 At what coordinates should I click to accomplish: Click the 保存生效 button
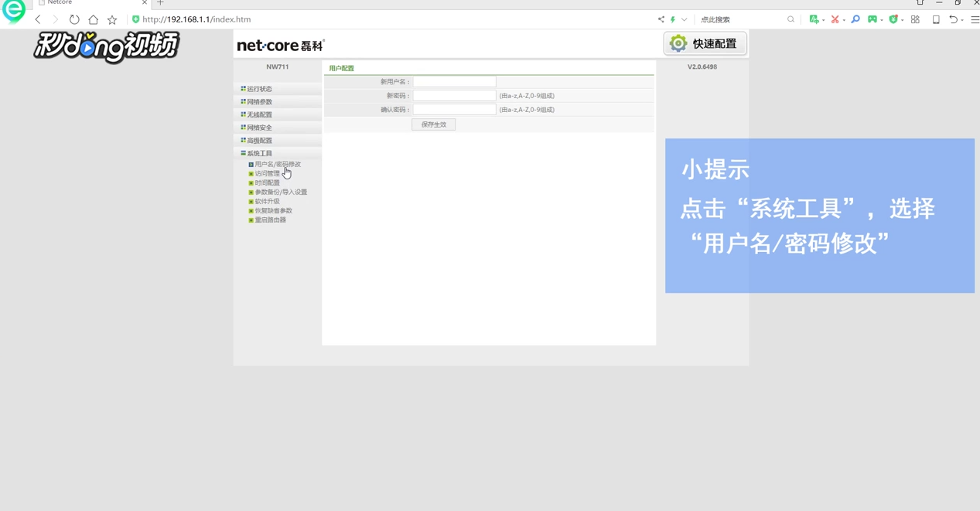point(433,124)
